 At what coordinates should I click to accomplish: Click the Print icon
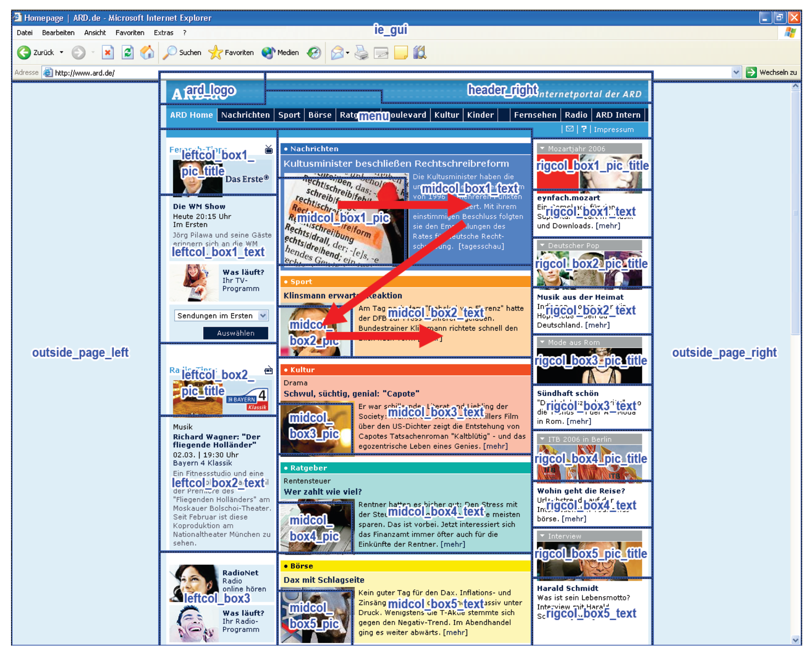tap(361, 52)
